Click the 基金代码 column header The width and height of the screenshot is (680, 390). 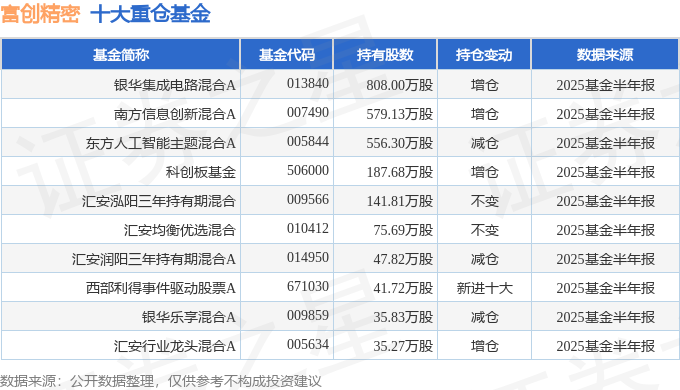pyautogui.click(x=287, y=55)
